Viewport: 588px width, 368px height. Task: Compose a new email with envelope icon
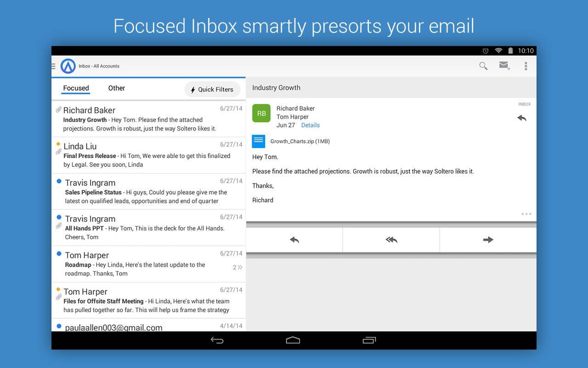(x=504, y=66)
